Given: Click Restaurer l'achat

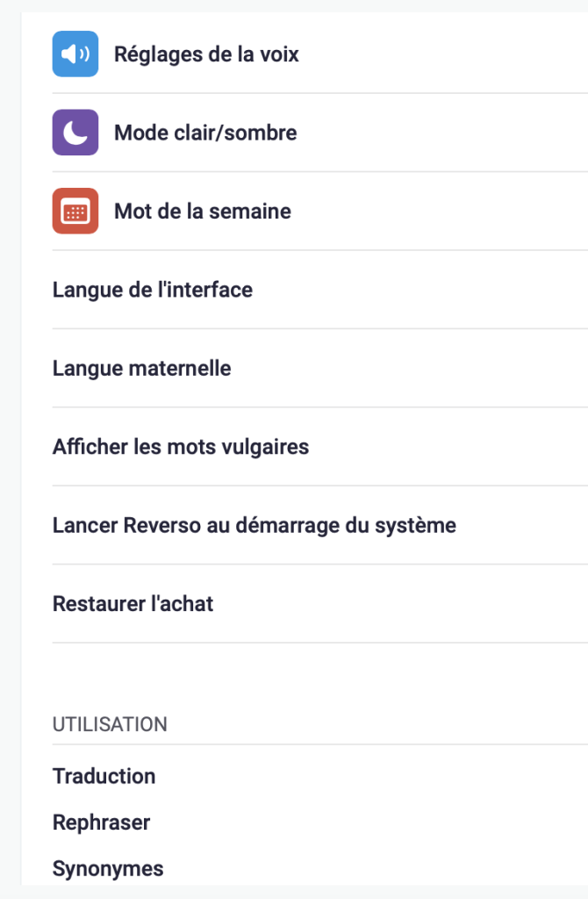Looking at the screenshot, I should [x=133, y=604].
